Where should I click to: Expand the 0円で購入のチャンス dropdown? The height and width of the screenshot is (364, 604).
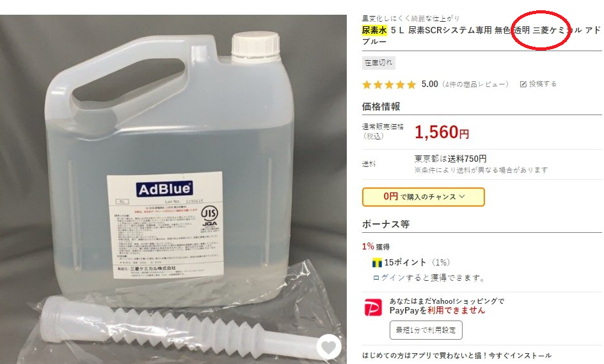tap(424, 197)
